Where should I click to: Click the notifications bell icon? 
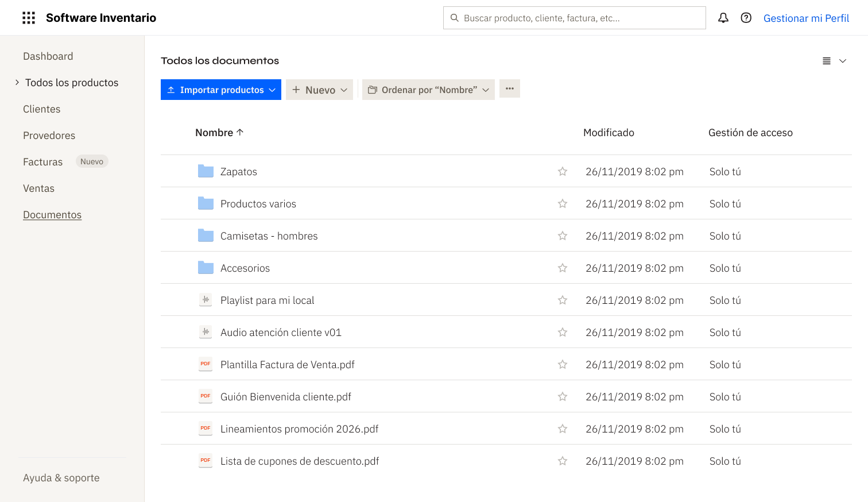coord(723,18)
